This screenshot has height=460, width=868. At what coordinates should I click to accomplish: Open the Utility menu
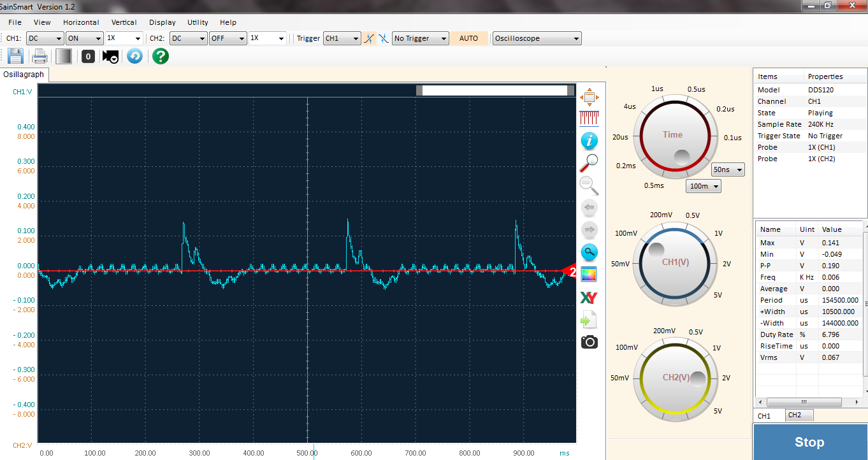(x=198, y=22)
